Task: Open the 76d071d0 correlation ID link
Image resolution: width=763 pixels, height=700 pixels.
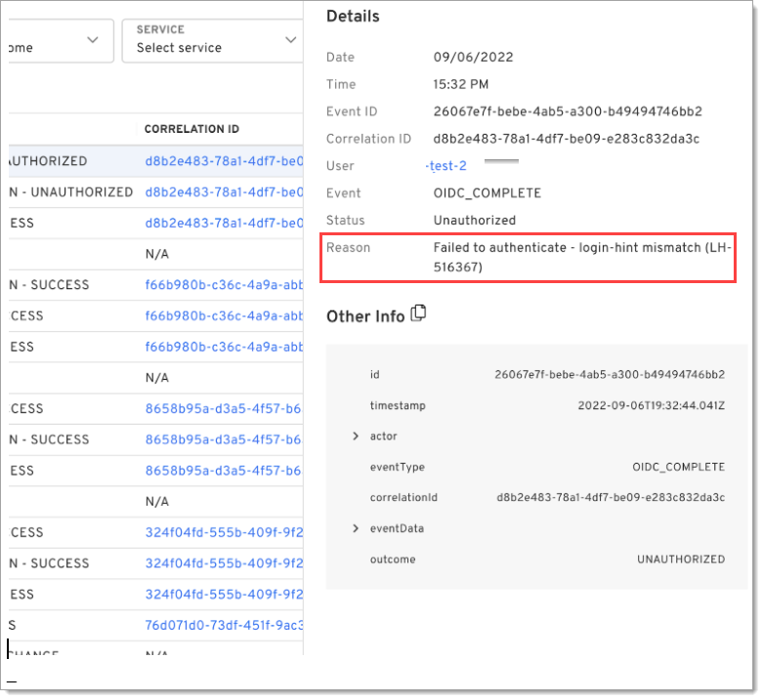Action: 224,625
